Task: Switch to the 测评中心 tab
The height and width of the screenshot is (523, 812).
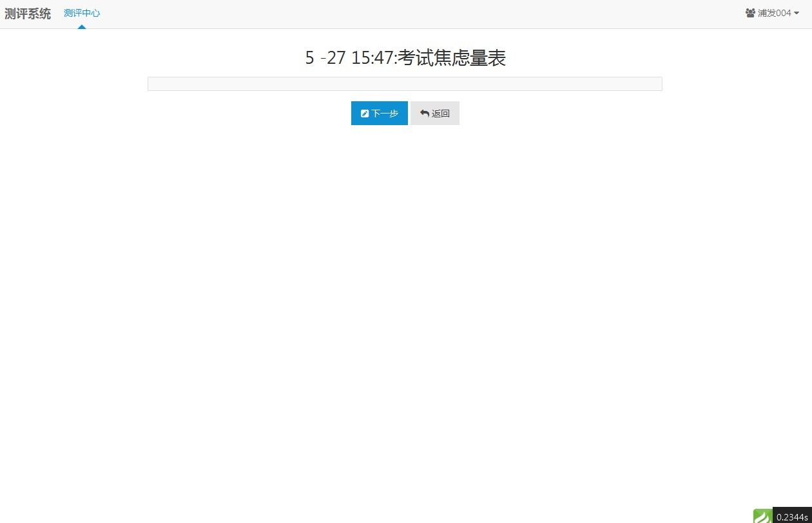Action: click(82, 13)
